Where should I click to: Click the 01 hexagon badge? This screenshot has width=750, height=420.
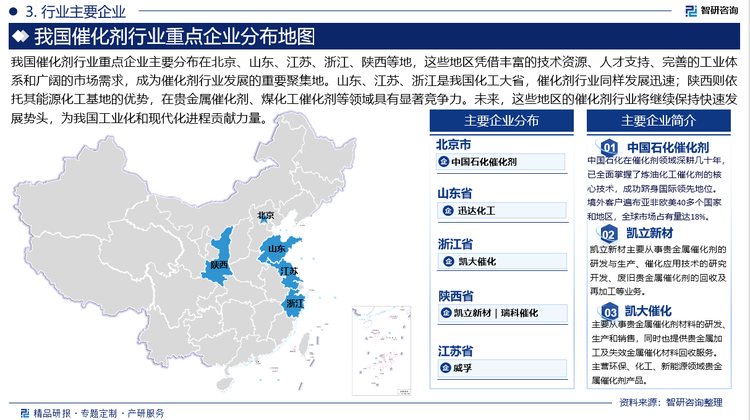[609, 147]
